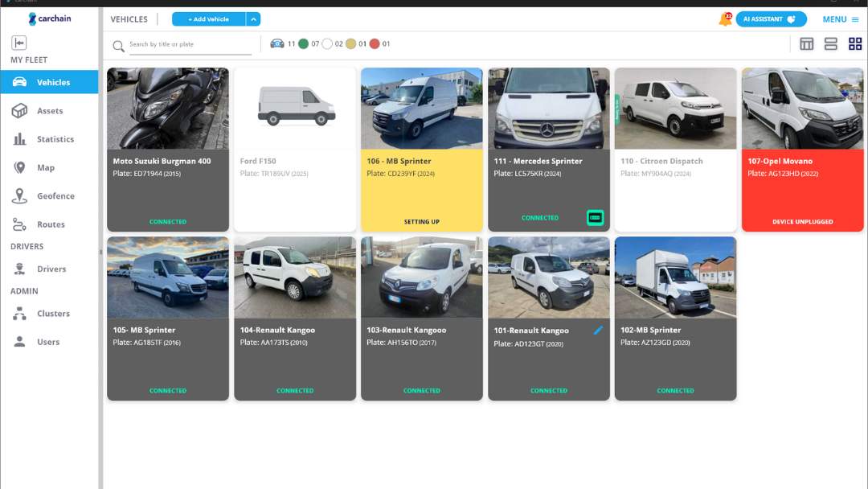Go to the Drivers section
The height and width of the screenshot is (489, 868).
(x=50, y=269)
